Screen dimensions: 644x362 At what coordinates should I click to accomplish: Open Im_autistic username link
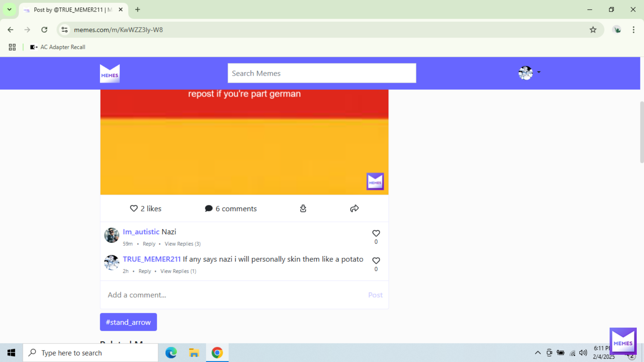point(141,232)
